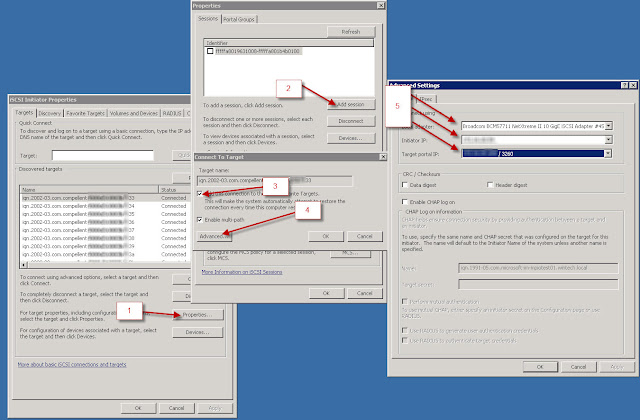Select discovered target ending in 33

105,198
